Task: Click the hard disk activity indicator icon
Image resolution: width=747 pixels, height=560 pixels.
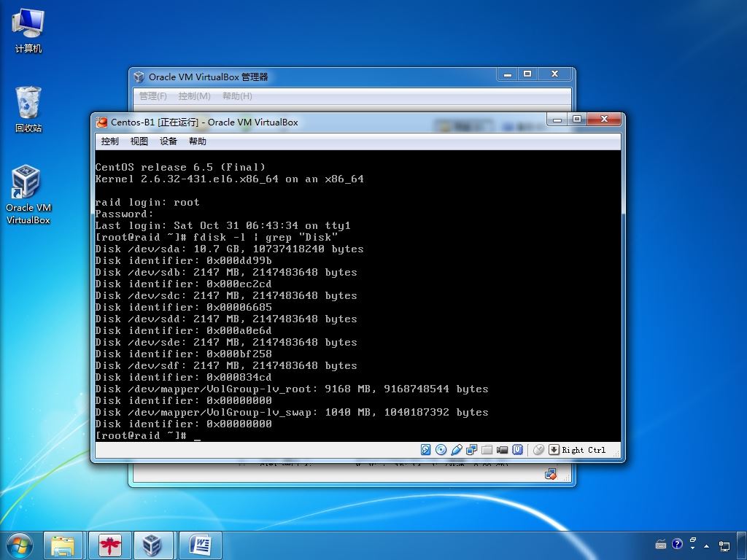Action: (x=425, y=449)
